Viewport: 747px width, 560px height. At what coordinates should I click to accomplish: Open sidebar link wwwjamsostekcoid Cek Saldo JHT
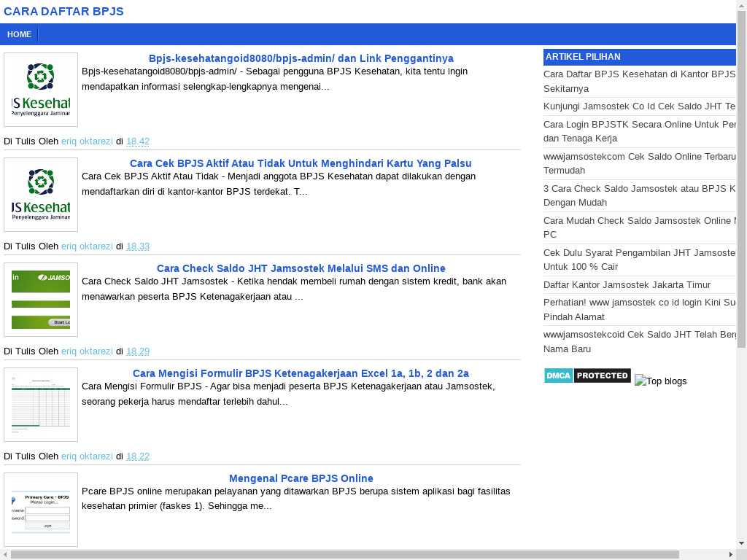pos(639,341)
